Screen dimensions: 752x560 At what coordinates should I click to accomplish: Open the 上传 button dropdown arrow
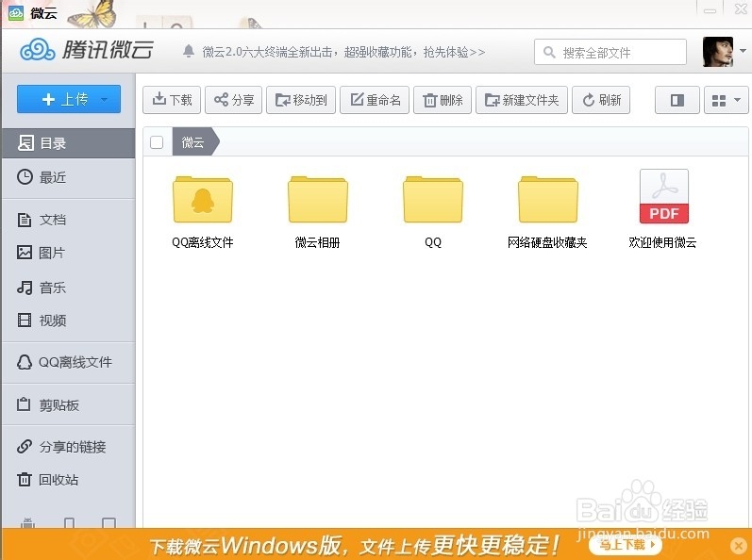tap(104, 100)
